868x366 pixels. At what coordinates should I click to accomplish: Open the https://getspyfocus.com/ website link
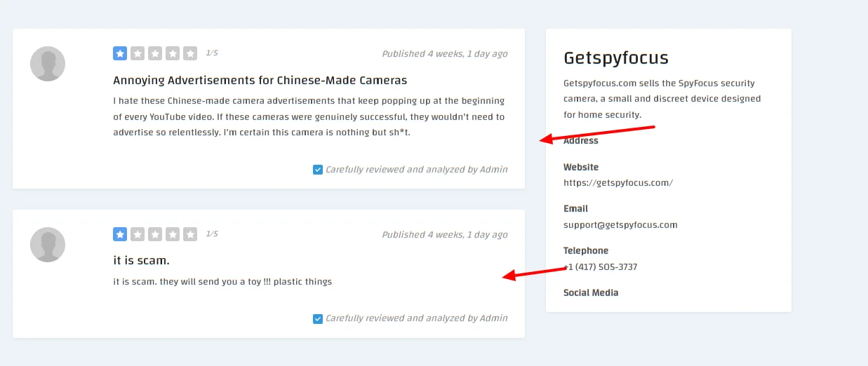pos(617,183)
